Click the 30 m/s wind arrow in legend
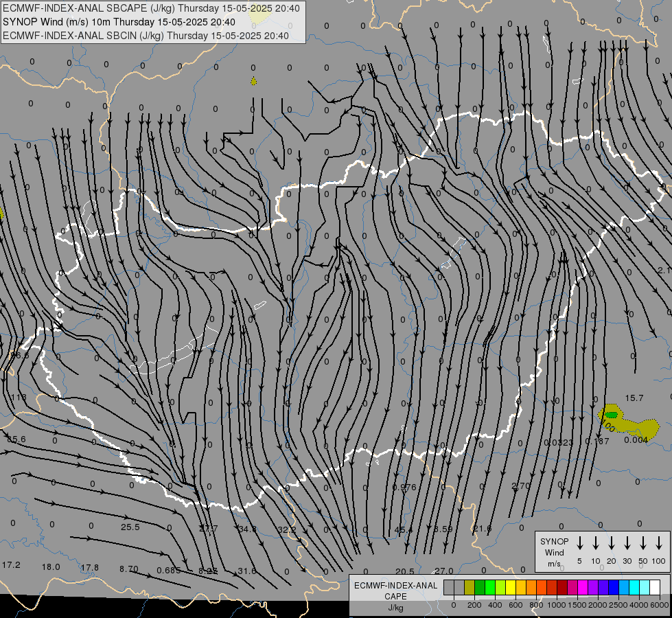Image resolution: width=672 pixels, height=618 pixels. click(x=627, y=543)
